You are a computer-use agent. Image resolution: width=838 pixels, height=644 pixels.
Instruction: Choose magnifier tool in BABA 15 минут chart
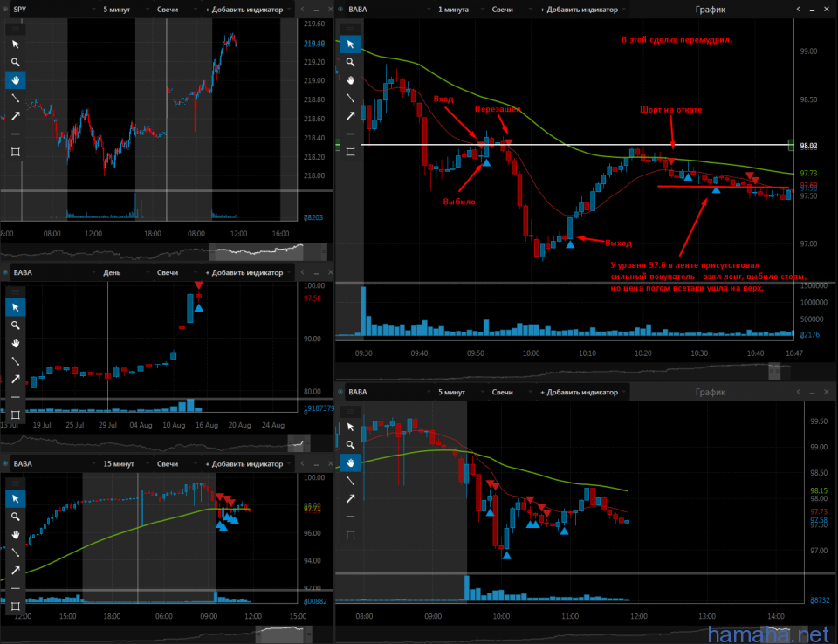(x=16, y=517)
